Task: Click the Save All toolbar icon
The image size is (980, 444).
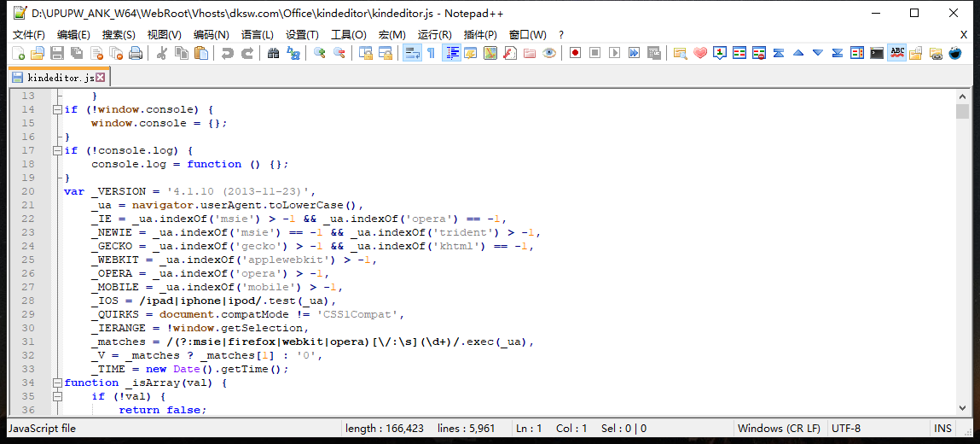Action: coord(76,53)
